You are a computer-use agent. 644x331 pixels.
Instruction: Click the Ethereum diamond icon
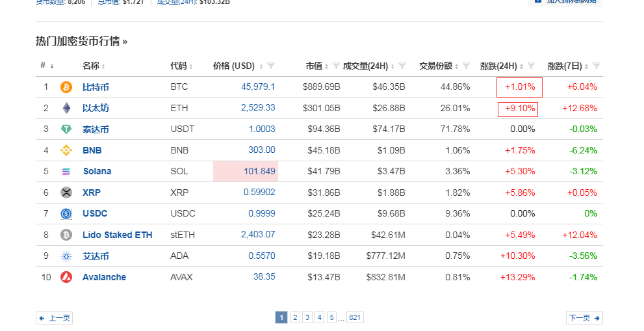(x=66, y=108)
